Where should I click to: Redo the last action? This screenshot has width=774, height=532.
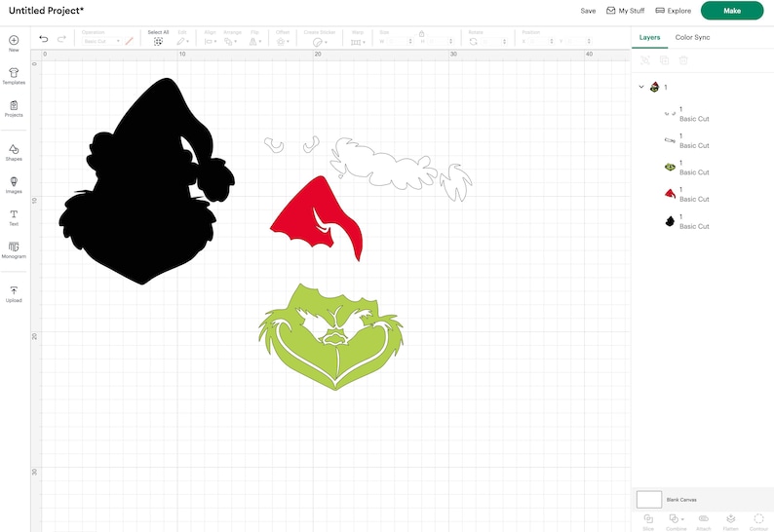61,39
